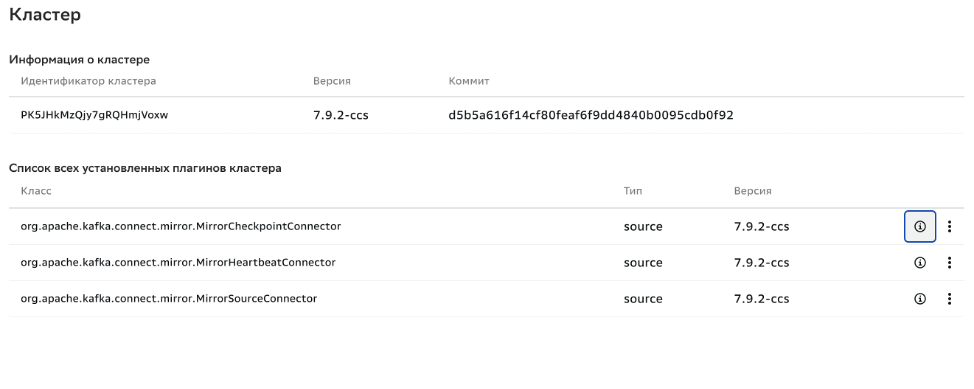View info details for MirrorSourceConnector
This screenshot has height=389, width=974.
920,299
